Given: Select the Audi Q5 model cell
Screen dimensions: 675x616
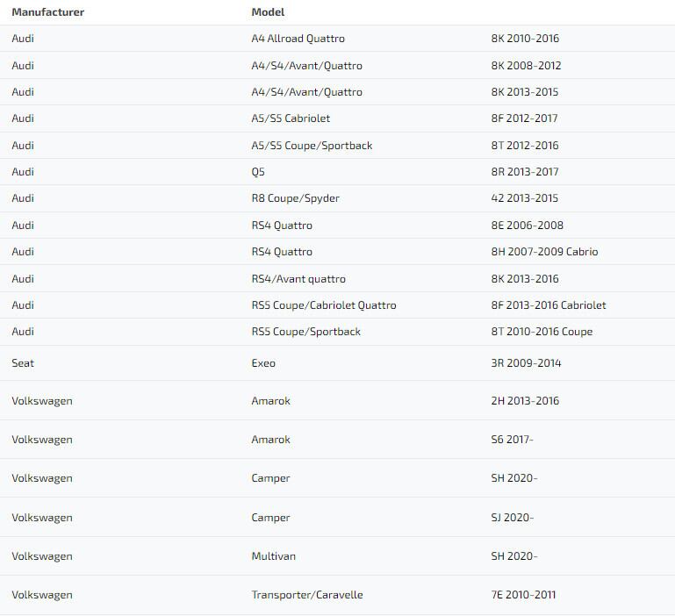Looking at the screenshot, I should 258,172.
